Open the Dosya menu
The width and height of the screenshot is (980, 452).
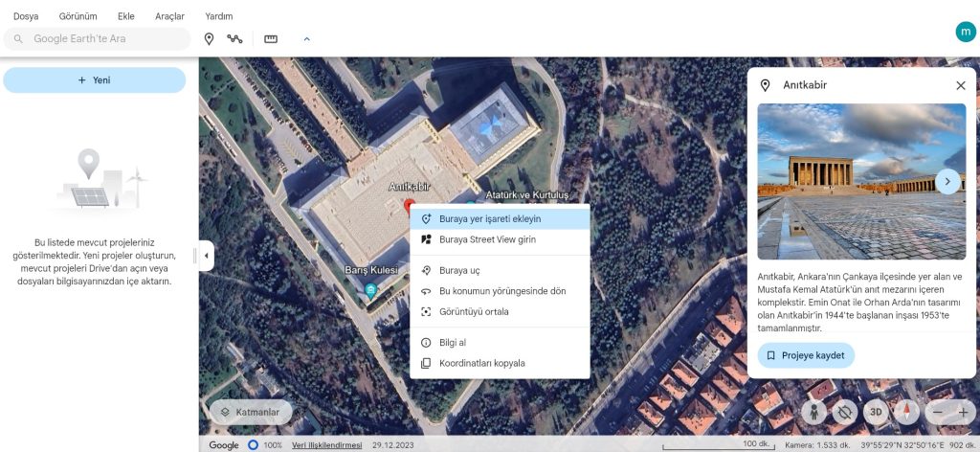coord(26,16)
